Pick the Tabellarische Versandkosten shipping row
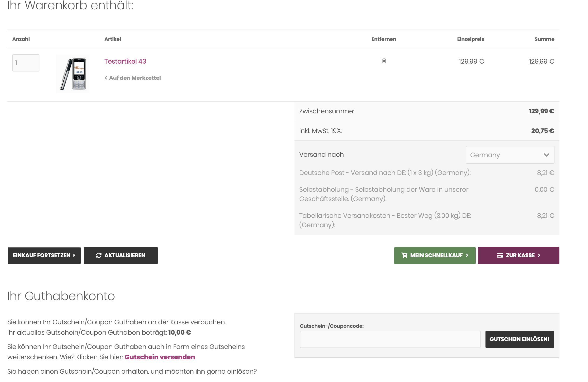The height and width of the screenshot is (382, 588). tap(385, 220)
